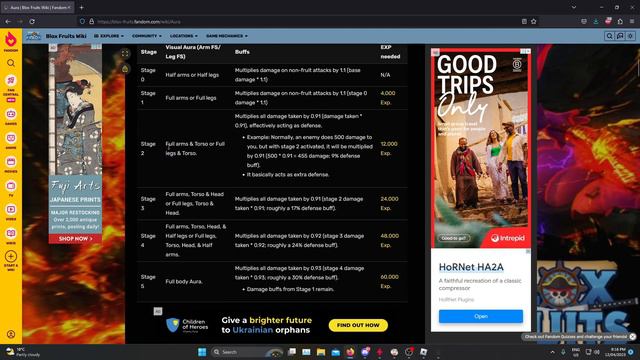This screenshot has height=360, width=640.
Task: Click the address bar URL field
Action: [302, 21]
